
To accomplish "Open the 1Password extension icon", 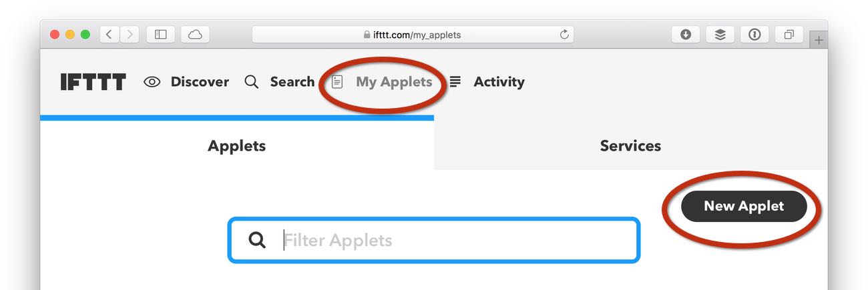I will click(754, 35).
